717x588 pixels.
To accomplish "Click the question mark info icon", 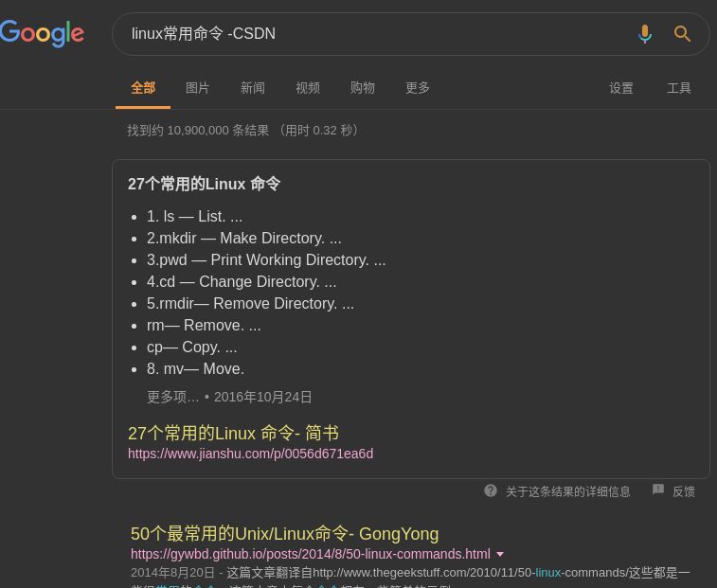I will pyautogui.click(x=491, y=490).
